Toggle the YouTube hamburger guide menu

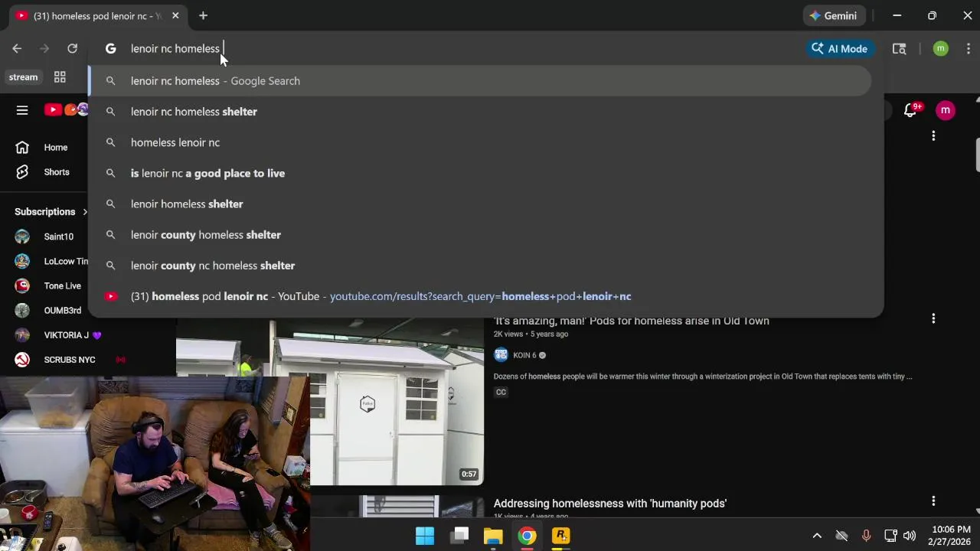22,110
